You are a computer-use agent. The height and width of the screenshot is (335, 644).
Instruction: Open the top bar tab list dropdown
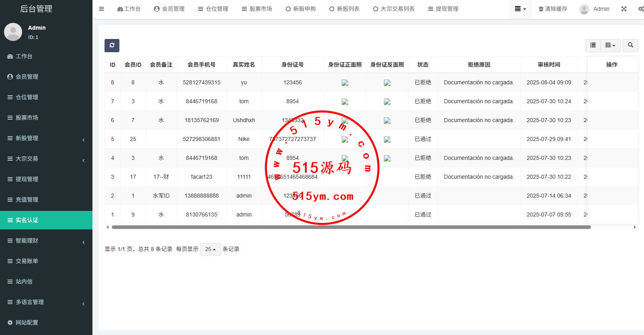520,9
